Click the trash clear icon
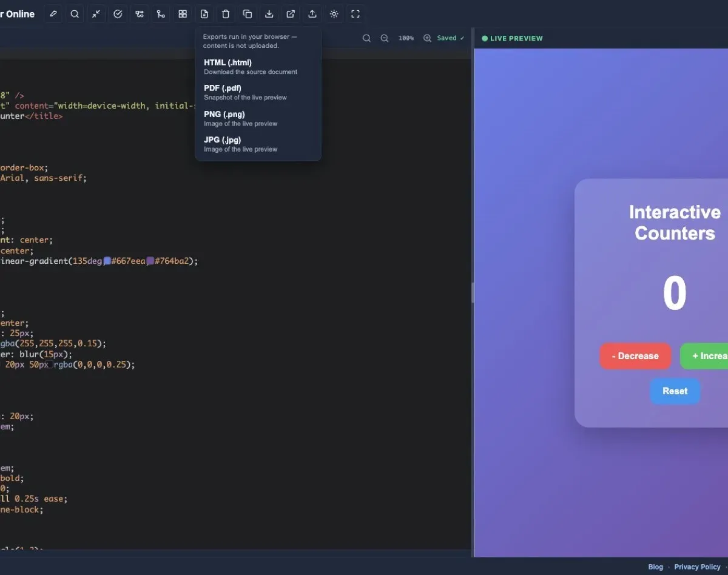The width and height of the screenshot is (728, 575). [226, 14]
